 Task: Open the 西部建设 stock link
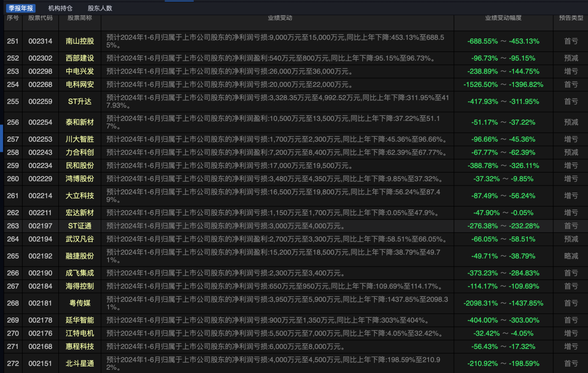tap(80, 58)
